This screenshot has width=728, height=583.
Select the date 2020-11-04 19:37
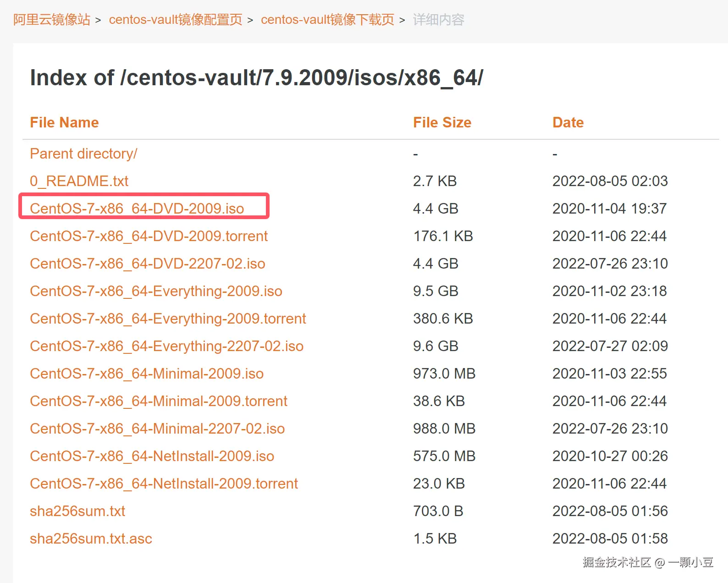click(x=609, y=209)
